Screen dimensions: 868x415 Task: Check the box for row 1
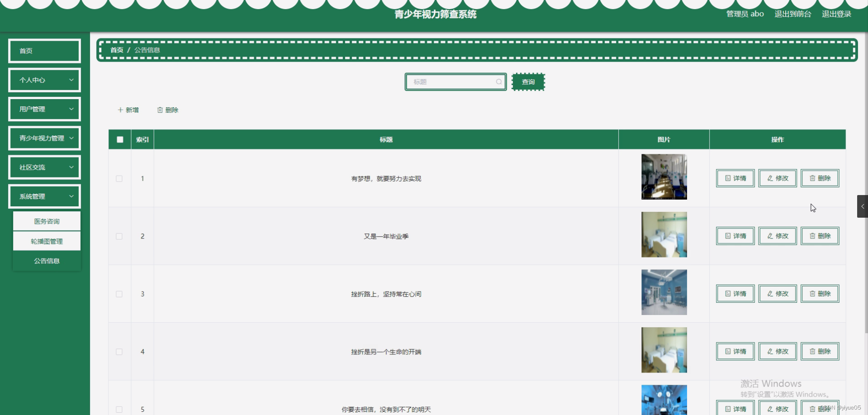tap(119, 179)
